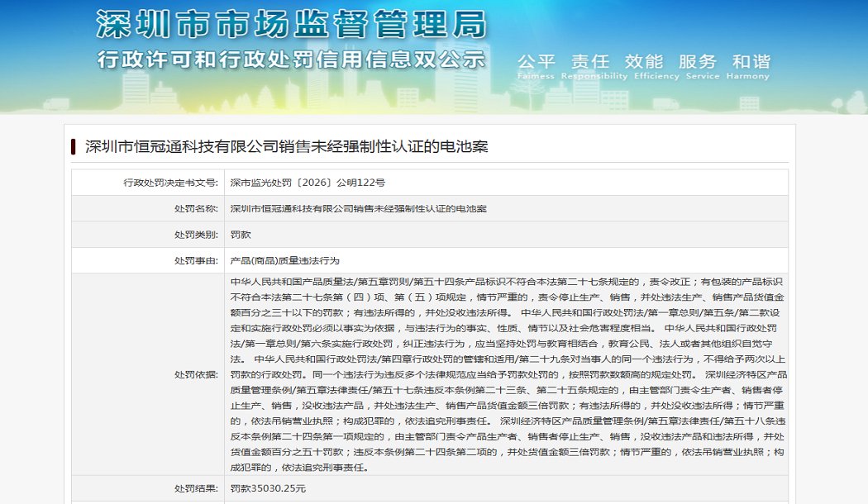
Task: Click the 效能 Efficiency slogan text
Action: tap(656, 66)
